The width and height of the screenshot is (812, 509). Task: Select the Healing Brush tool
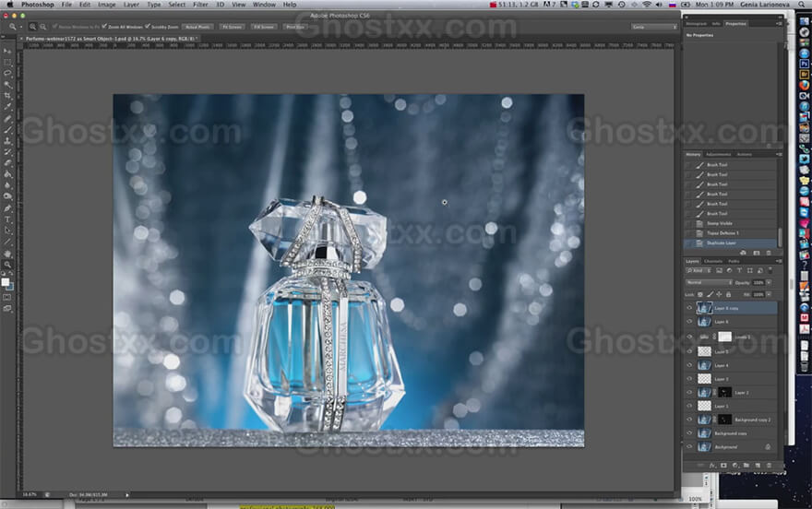(x=7, y=118)
